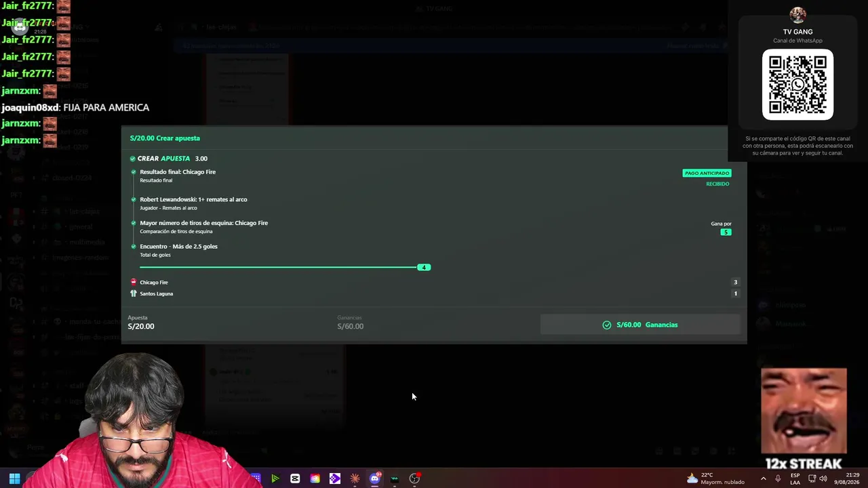Viewport: 868px width, 488px height.
Task: Select Encuentro - Más de 2.5 goles
Action: tap(178, 247)
